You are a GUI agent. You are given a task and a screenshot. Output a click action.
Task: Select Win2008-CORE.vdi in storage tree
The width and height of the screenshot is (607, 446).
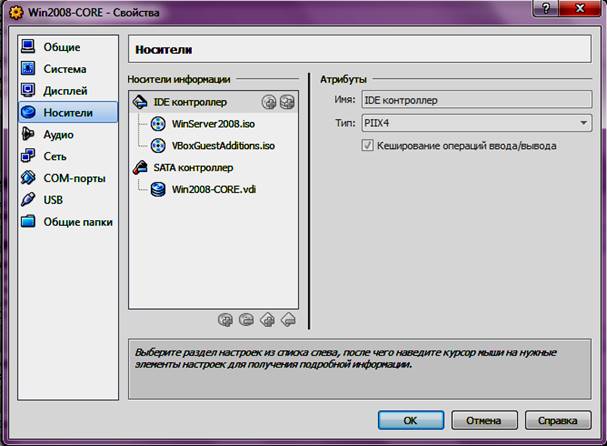[214, 190]
